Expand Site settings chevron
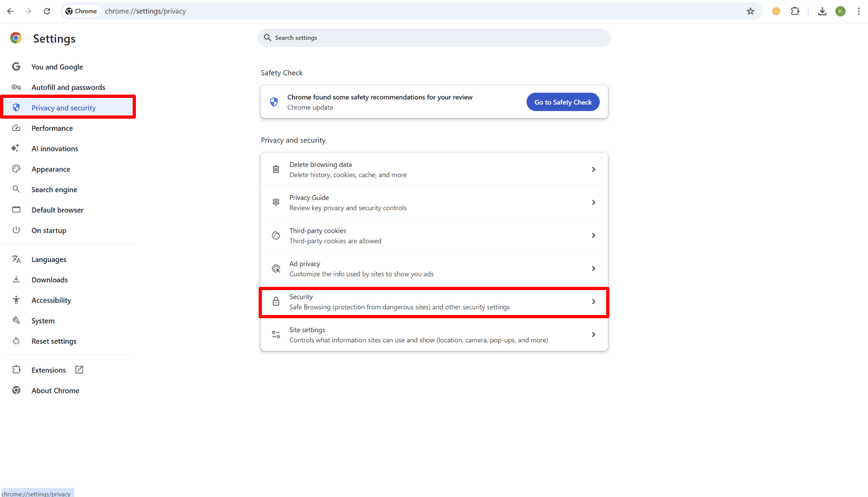 tap(593, 335)
